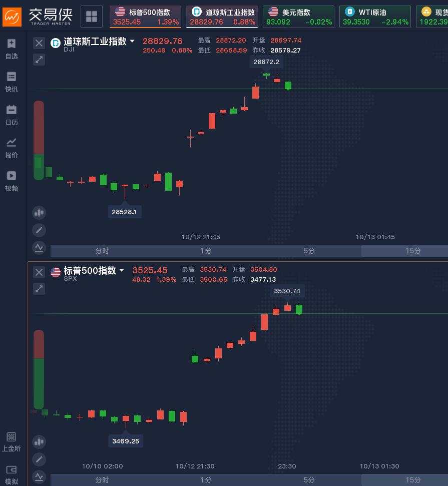Click the DJI open value 28697.74
The width and height of the screenshot is (448, 486).
point(286,41)
